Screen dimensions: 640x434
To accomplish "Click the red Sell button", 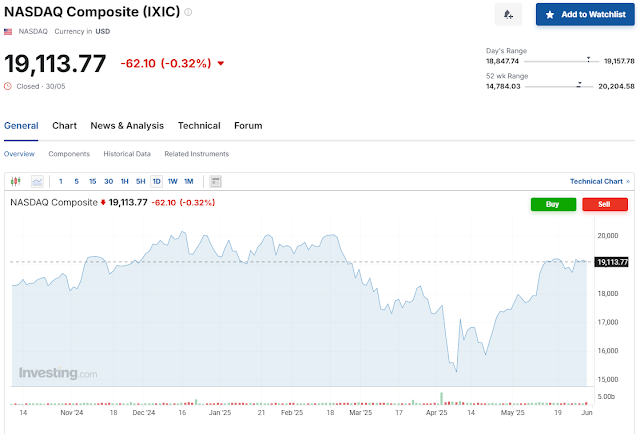I will [605, 204].
